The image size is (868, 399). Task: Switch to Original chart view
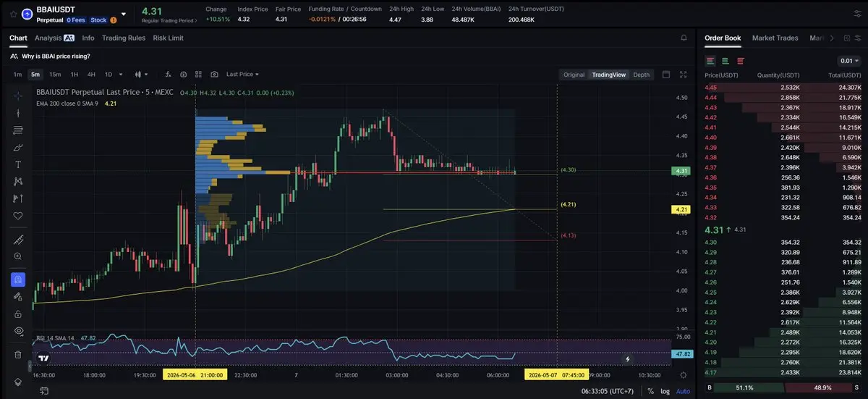click(x=574, y=75)
